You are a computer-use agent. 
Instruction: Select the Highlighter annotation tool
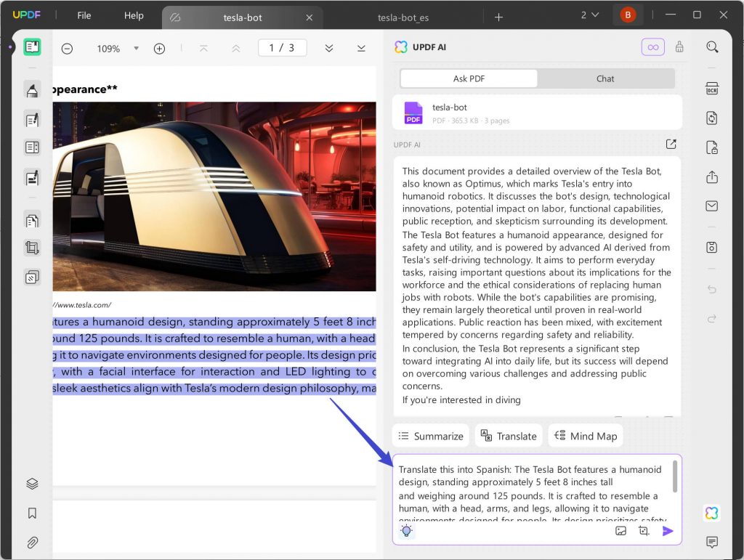tap(31, 90)
